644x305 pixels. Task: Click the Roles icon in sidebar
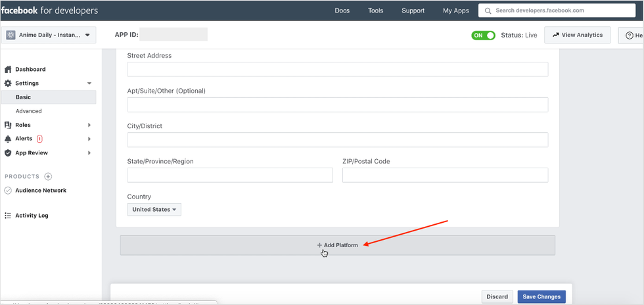(x=8, y=125)
